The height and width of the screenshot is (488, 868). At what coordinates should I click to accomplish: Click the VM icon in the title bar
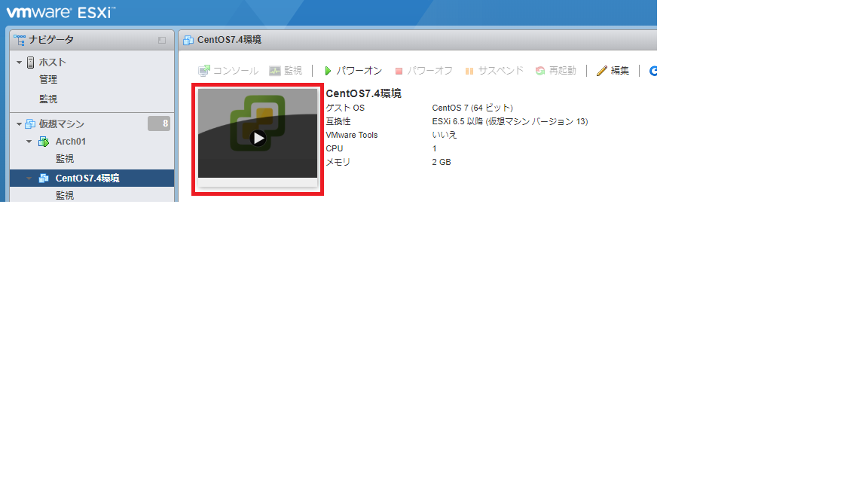[x=188, y=40]
